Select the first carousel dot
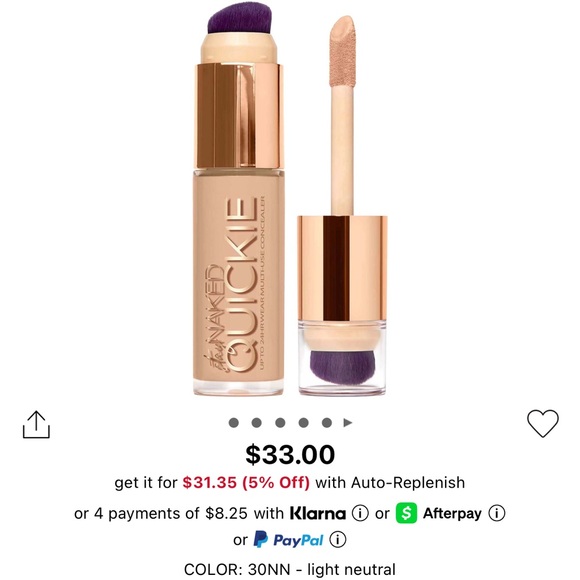The width and height of the screenshot is (580, 580). [x=233, y=422]
